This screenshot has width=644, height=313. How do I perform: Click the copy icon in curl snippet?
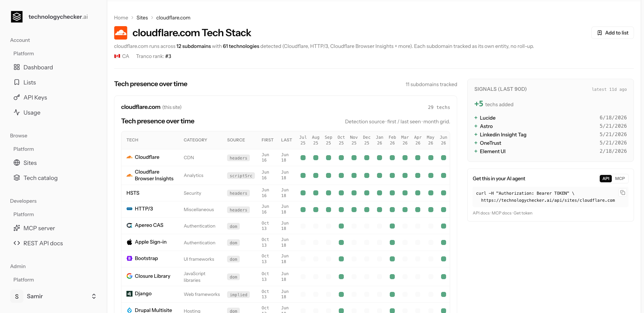[x=623, y=193]
